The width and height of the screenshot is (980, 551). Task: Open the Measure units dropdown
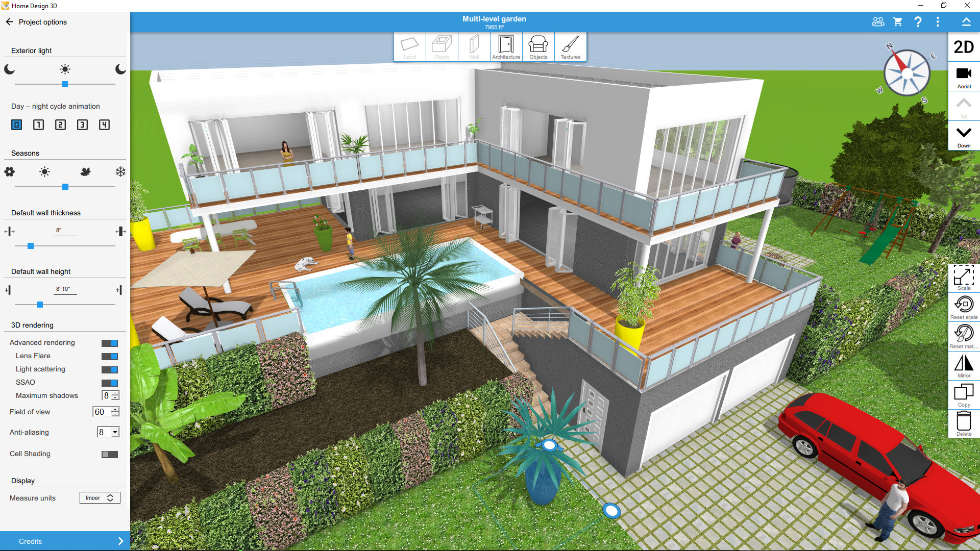pos(100,498)
